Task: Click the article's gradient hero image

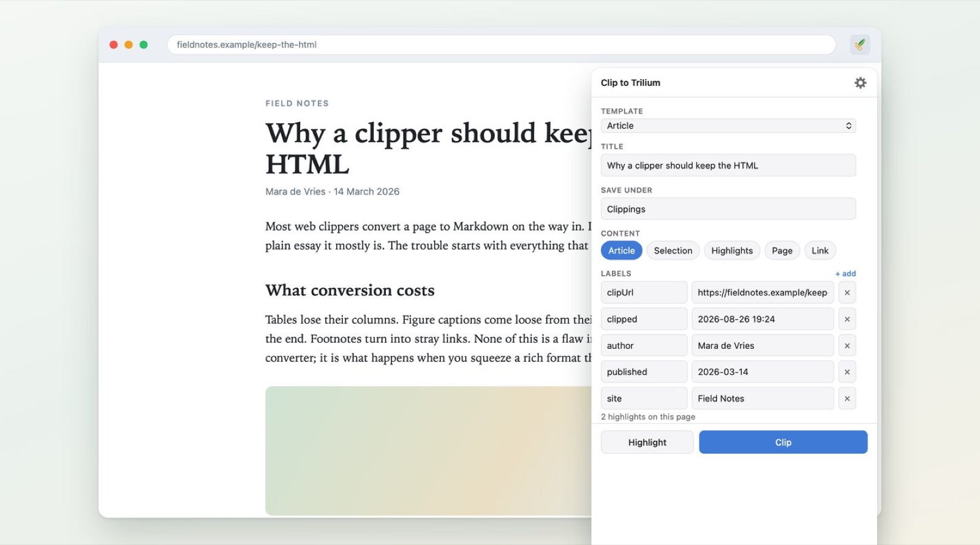Action: 428,451
